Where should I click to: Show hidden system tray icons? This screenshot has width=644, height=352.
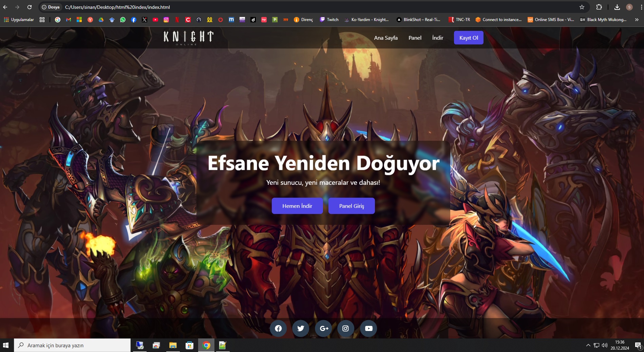[x=588, y=345]
